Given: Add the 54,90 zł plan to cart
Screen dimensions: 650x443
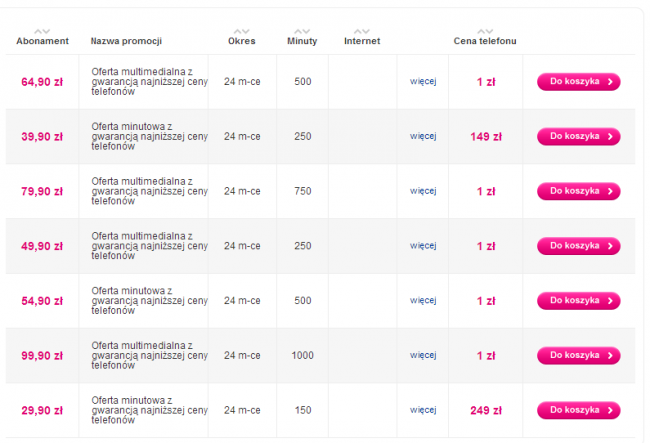Looking at the screenshot, I should click(579, 300).
